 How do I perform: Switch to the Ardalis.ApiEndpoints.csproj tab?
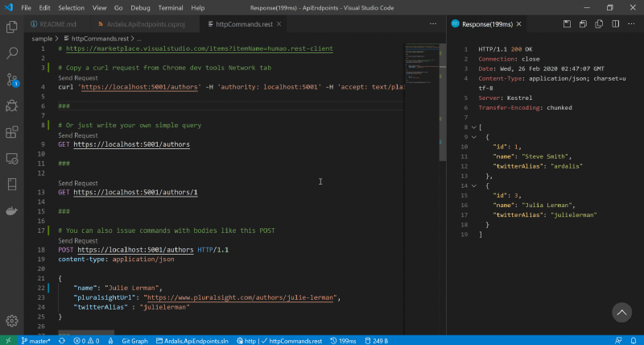point(145,24)
